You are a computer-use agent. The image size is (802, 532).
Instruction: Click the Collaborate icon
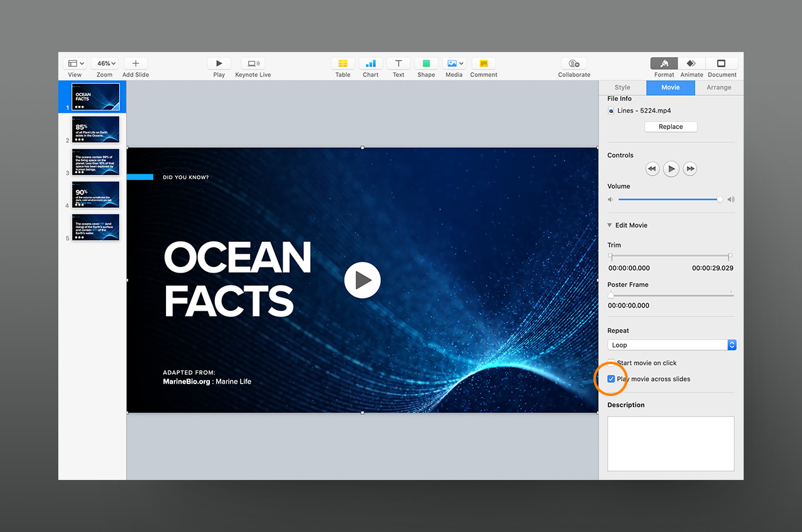(x=574, y=63)
